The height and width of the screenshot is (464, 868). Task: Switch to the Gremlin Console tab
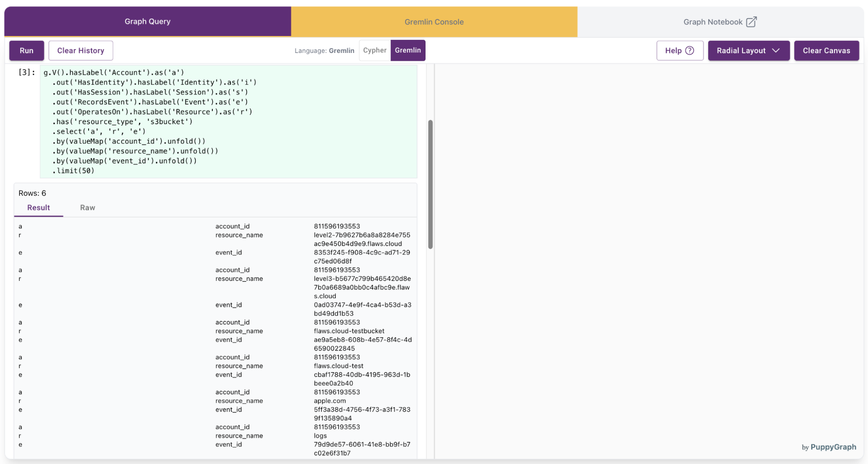pyautogui.click(x=433, y=21)
